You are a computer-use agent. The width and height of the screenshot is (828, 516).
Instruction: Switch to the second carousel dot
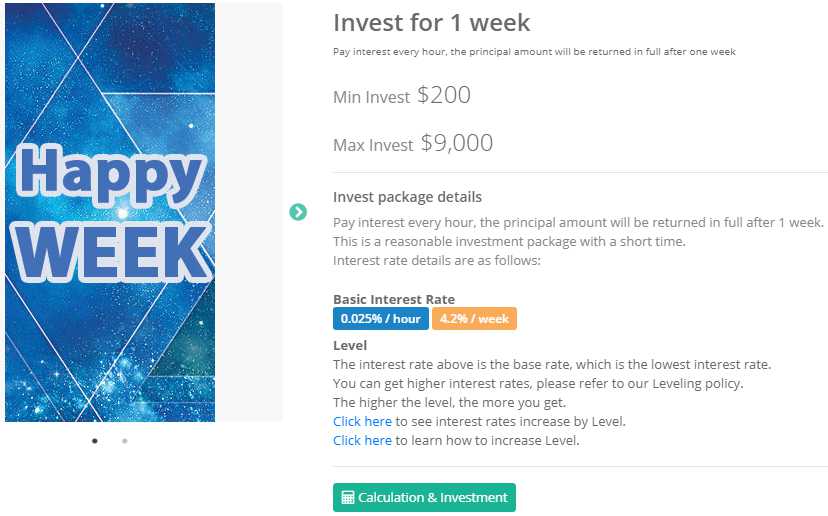pos(124,440)
